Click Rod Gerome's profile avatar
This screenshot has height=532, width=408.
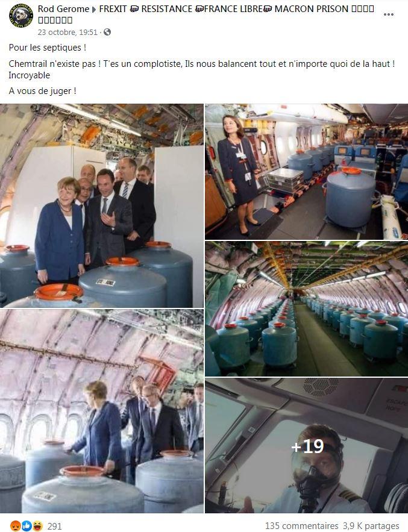(21, 15)
